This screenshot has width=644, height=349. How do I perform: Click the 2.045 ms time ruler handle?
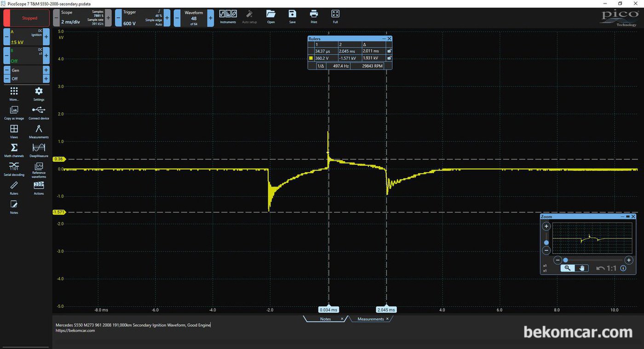coord(386,310)
